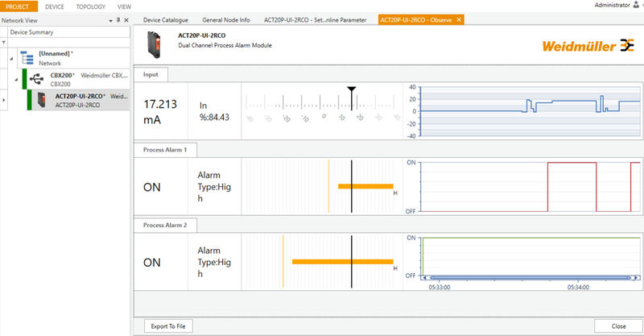Screen dimensions: 644x336
Task: Open the Network View panel options dropdown
Action: pyautogui.click(x=109, y=19)
